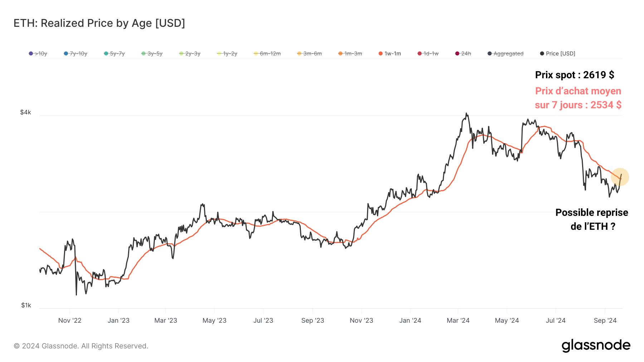Click the Sep '24 x-axis tick

point(605,321)
